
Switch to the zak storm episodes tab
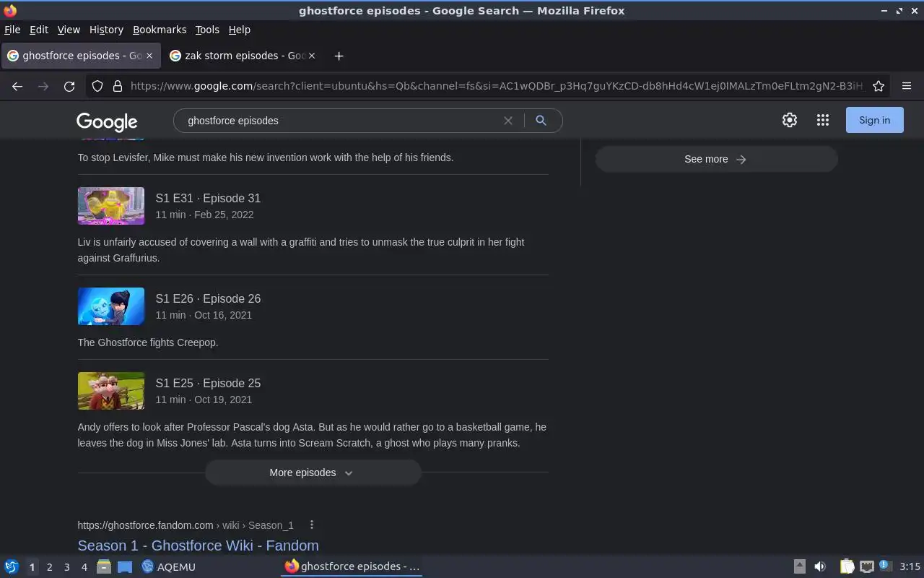point(243,56)
